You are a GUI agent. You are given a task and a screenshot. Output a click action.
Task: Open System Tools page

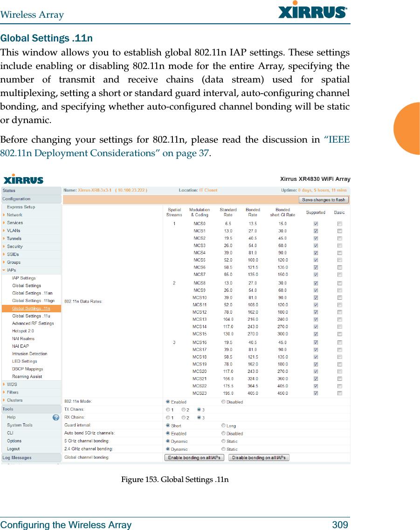[20, 425]
